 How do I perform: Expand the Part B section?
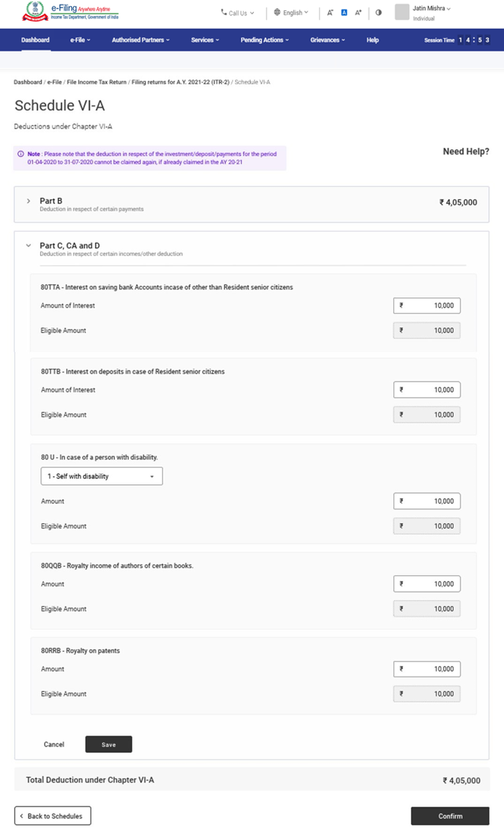tap(29, 201)
